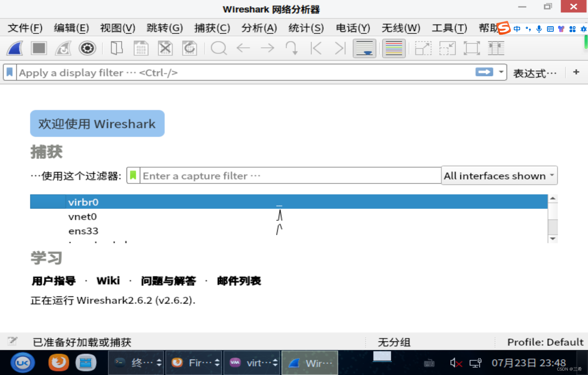
Task: Reload this capture file icon
Action: (189, 48)
